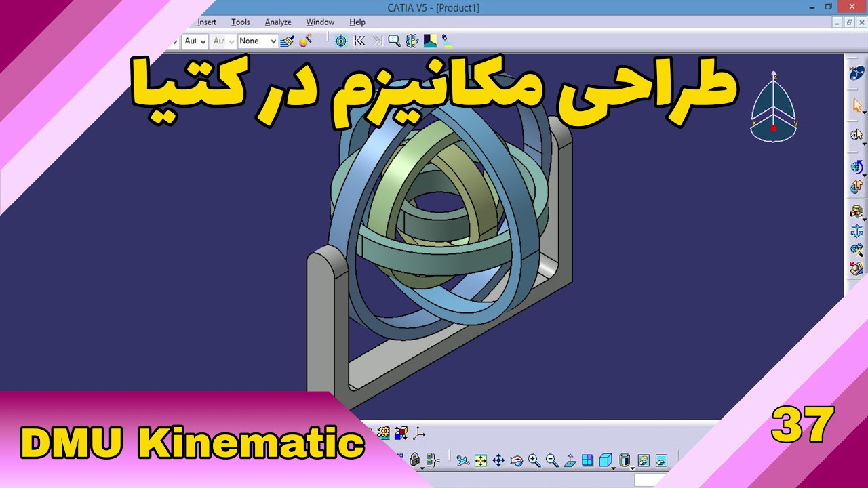Click the Zoom Out magnifier
This screenshot has width=868, height=488.
pyautogui.click(x=552, y=460)
